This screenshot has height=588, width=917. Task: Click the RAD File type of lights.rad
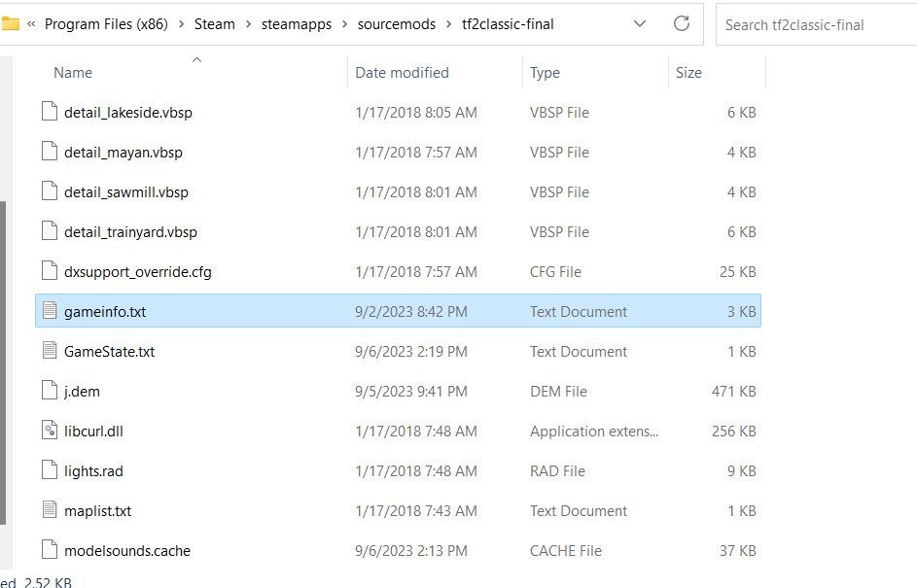pos(557,471)
